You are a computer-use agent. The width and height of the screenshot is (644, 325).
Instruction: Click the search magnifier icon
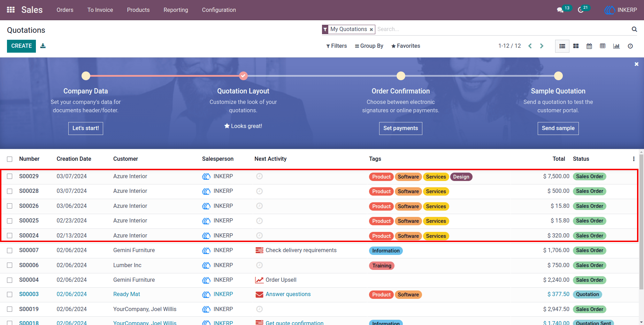pos(634,29)
